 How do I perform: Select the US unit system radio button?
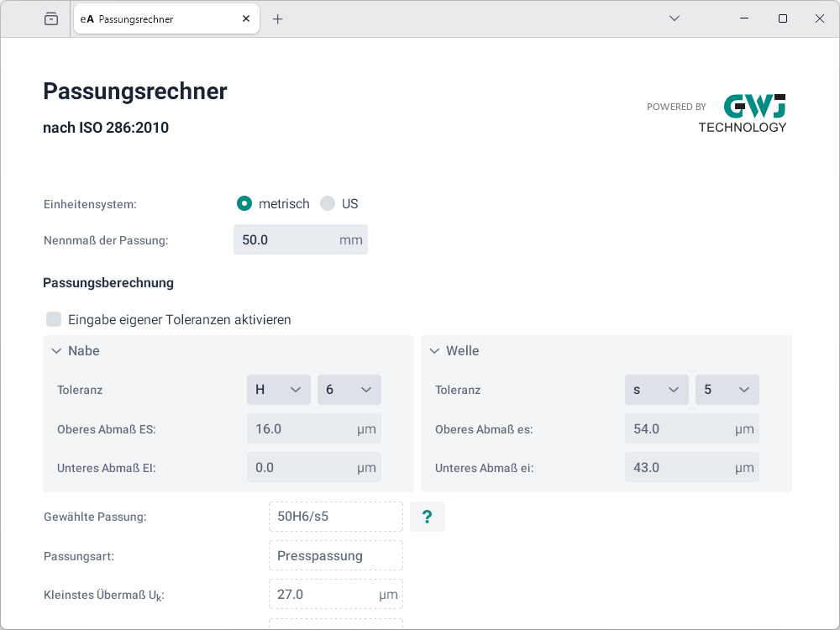click(x=328, y=203)
